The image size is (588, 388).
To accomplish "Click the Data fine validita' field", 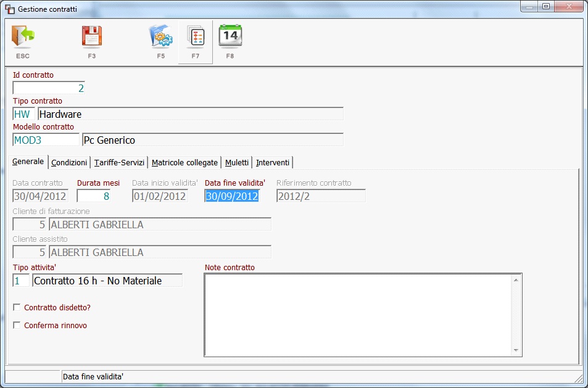I will (x=232, y=196).
